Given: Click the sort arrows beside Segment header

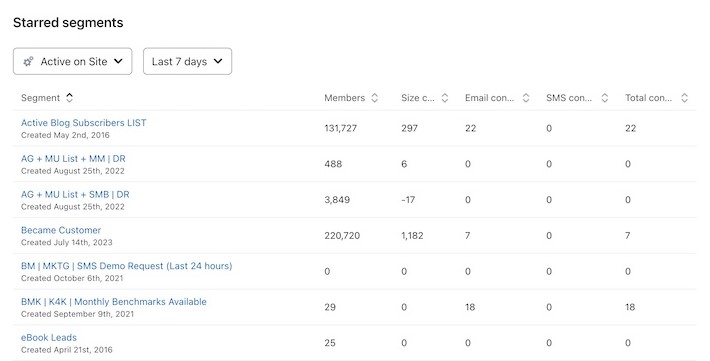Looking at the screenshot, I should (x=69, y=97).
